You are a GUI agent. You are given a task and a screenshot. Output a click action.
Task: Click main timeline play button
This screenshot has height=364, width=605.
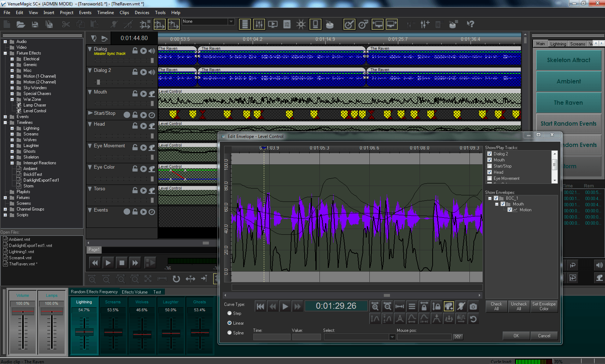pos(108,263)
